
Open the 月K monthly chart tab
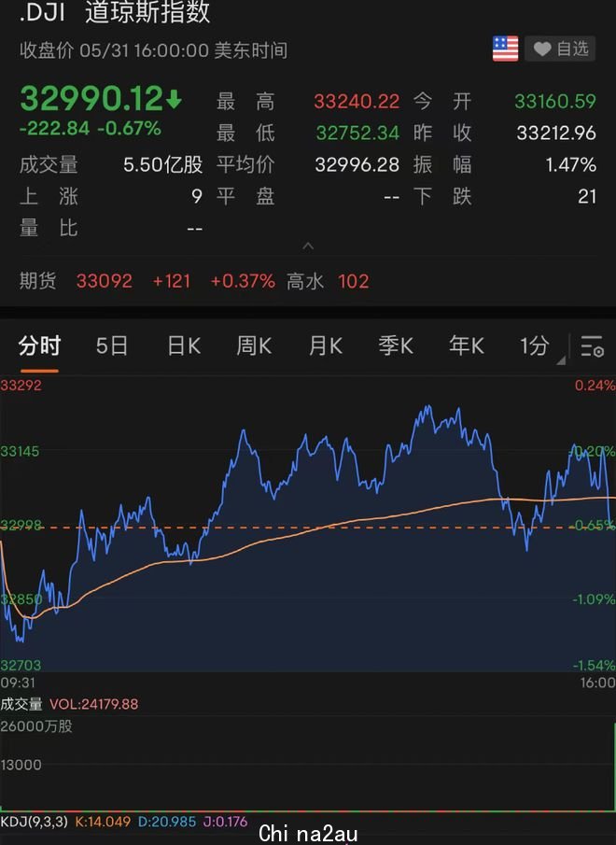click(325, 345)
